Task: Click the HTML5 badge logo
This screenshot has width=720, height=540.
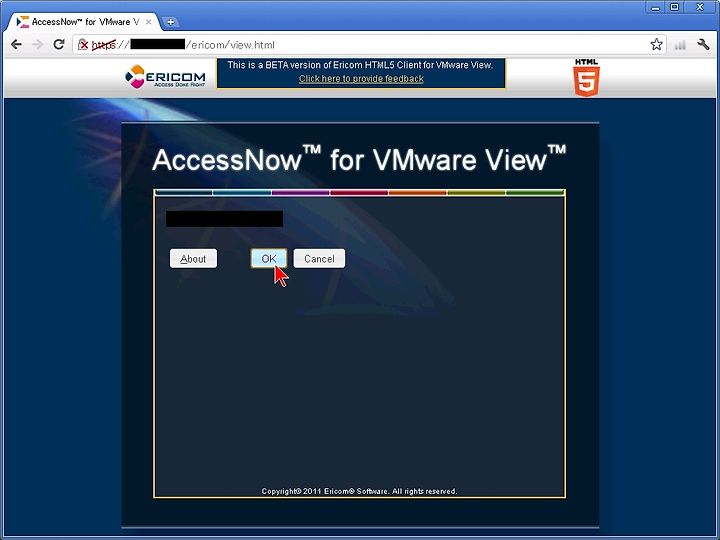Action: (586, 77)
